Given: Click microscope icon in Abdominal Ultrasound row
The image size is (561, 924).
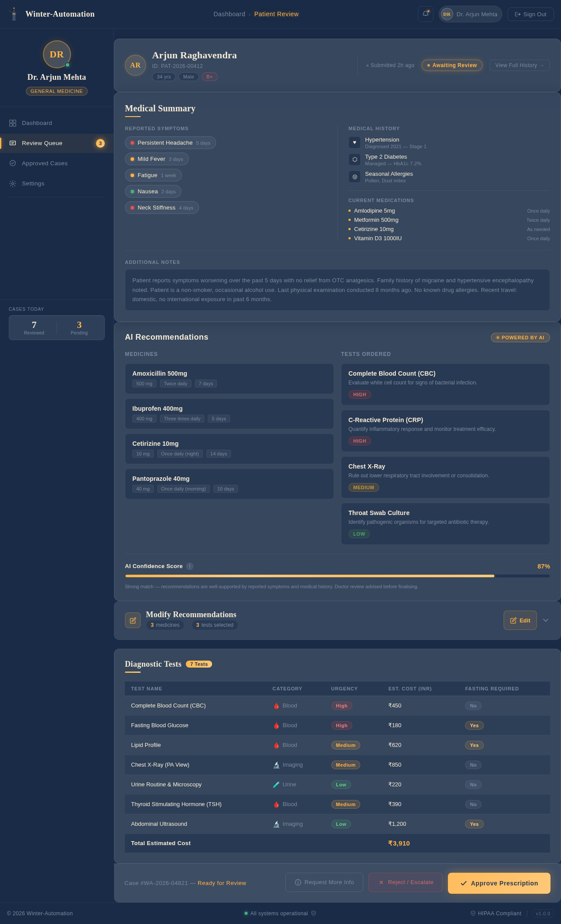Looking at the screenshot, I should tap(276, 824).
